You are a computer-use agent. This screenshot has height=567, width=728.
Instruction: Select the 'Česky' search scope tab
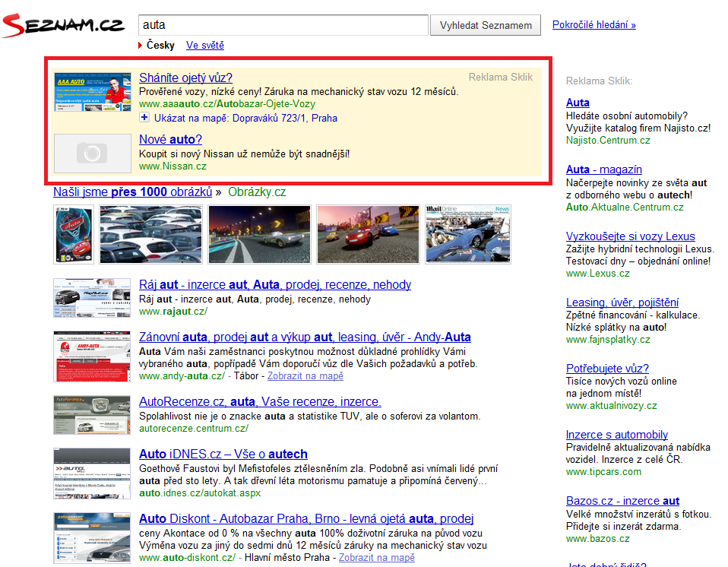point(160,45)
